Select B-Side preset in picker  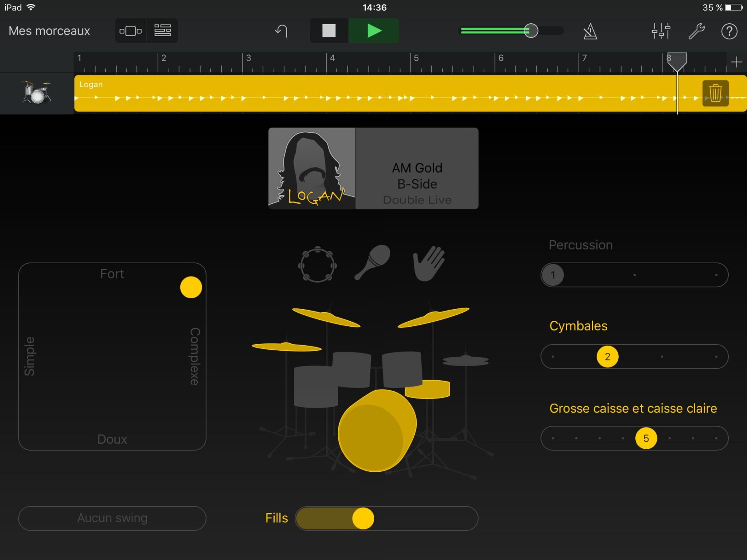[417, 184]
